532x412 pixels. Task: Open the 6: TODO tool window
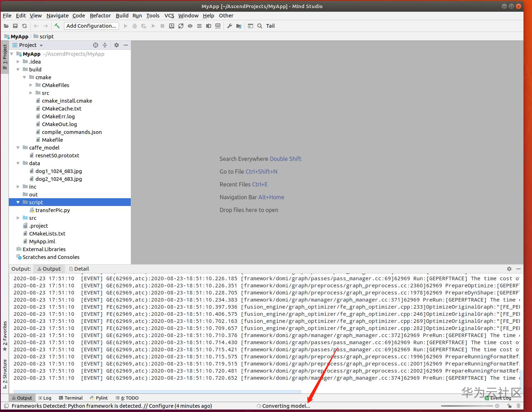(127, 398)
